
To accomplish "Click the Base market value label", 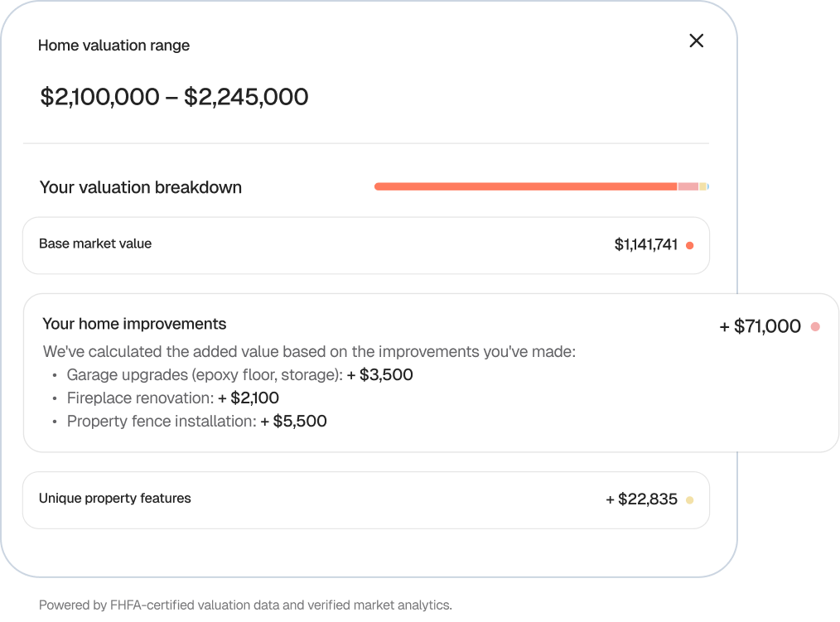I will [x=95, y=243].
